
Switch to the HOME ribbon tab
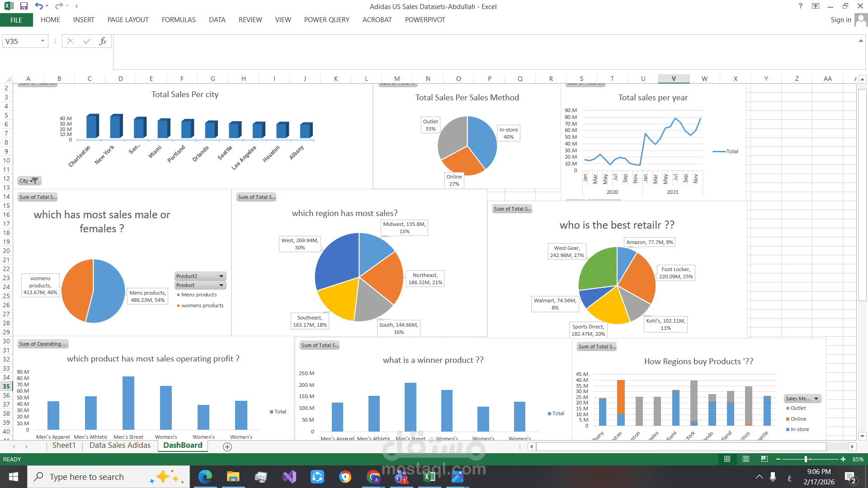[50, 20]
